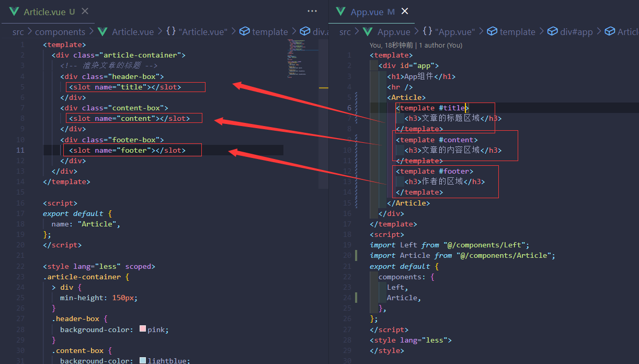Open the left editor group's more actions menu
The height and width of the screenshot is (364, 639).
click(x=312, y=11)
